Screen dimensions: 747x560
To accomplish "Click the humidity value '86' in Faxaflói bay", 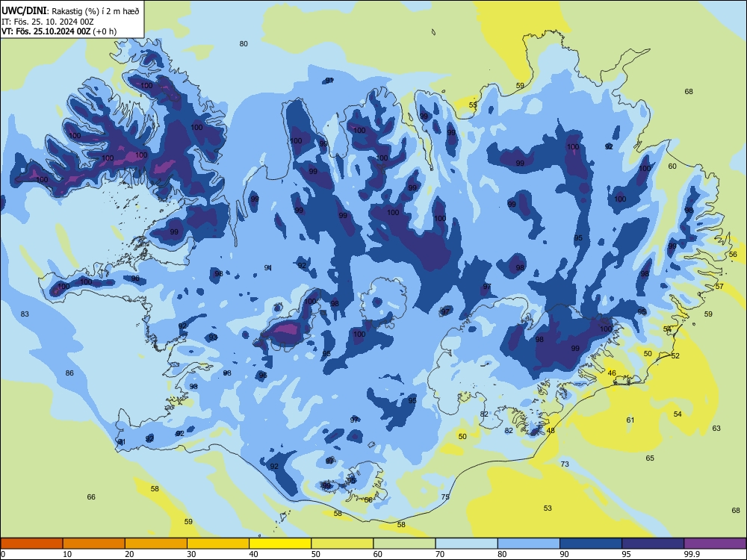I will click(69, 373).
